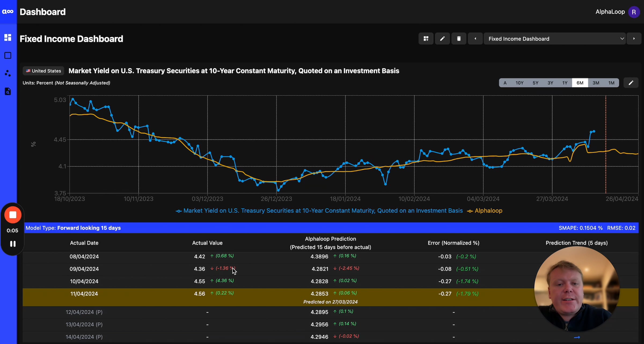Select the 3Y time range
The height and width of the screenshot is (344, 644).
pyautogui.click(x=550, y=83)
